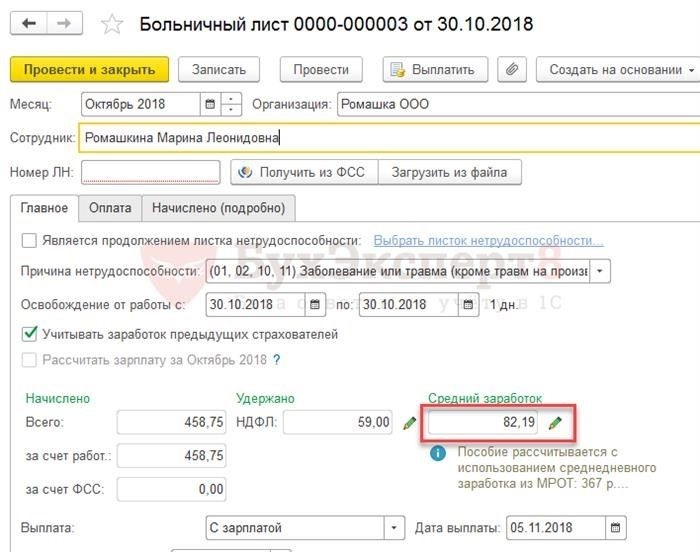Toggle Является продолжением листка нетрудоспособности checkbox
This screenshot has width=700, height=552.
click(x=29, y=241)
